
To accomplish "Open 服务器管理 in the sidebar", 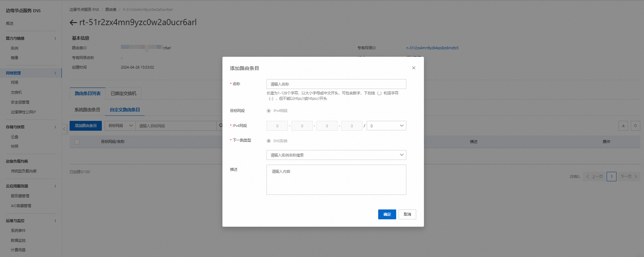I will point(20,196).
